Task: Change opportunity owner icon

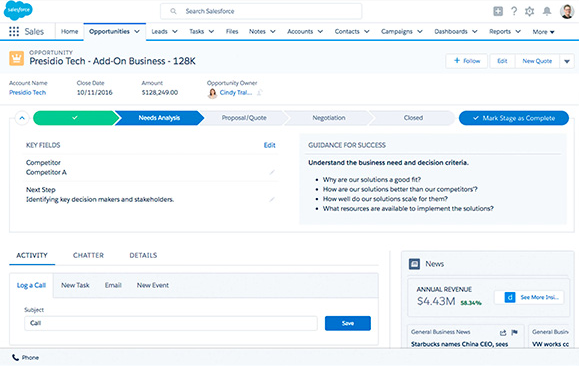Action: 260,93
